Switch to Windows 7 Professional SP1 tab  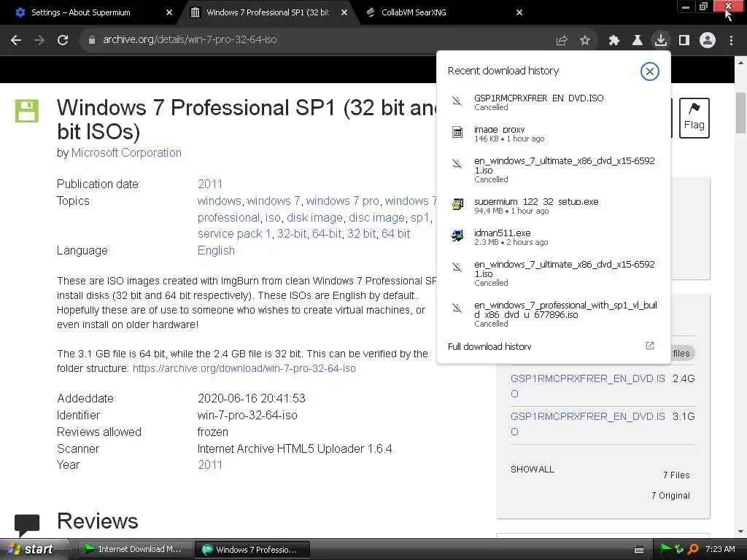268,12
